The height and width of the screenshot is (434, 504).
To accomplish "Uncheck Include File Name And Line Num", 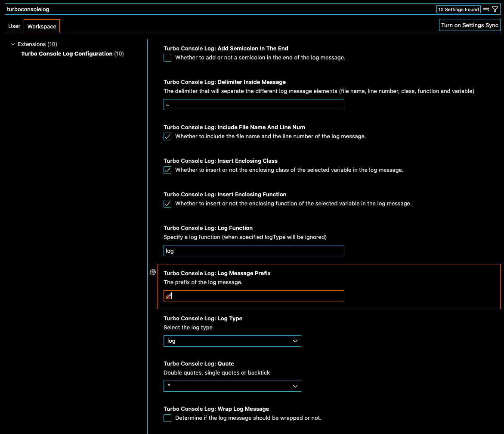I will pos(167,136).
